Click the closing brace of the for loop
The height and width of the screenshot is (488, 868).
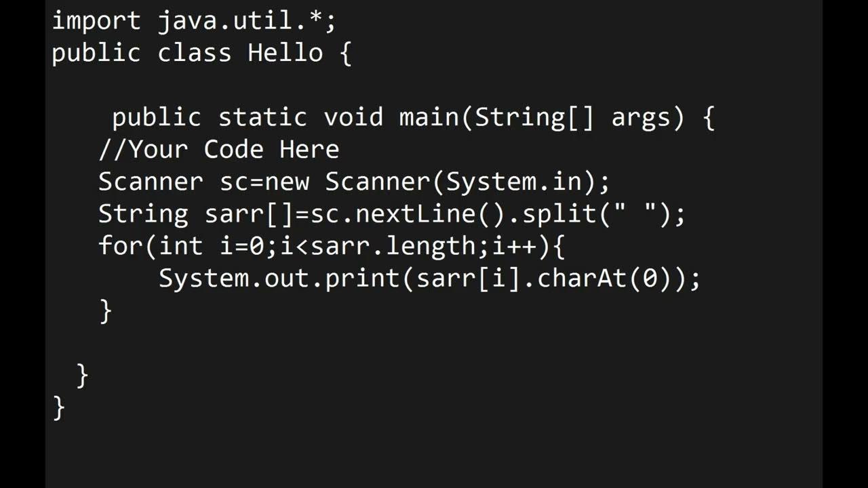pyautogui.click(x=106, y=311)
